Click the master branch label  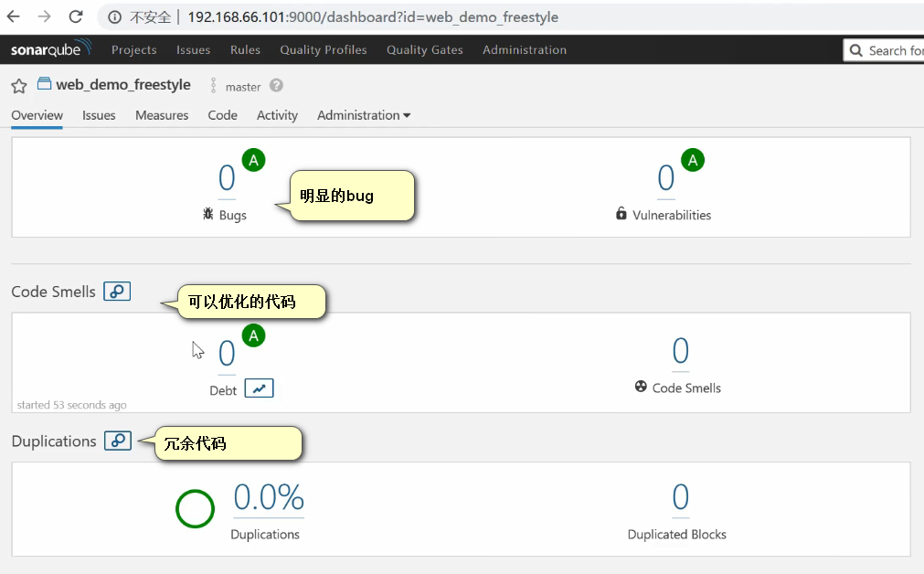(243, 87)
